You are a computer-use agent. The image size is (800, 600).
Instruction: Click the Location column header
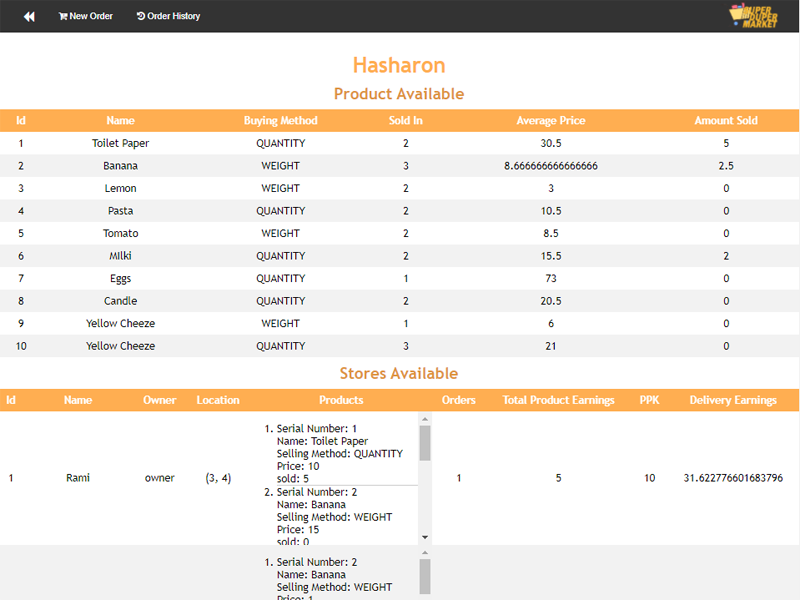click(218, 400)
